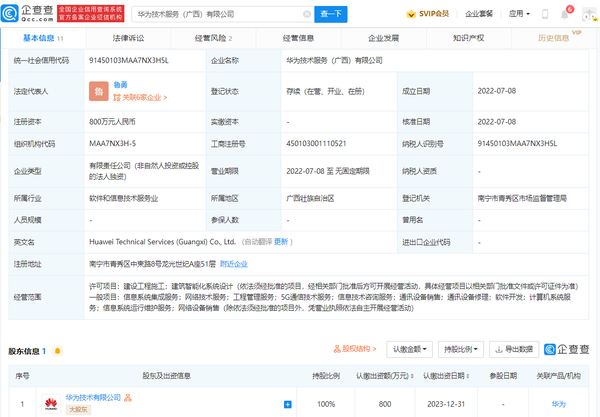The image size is (600, 417).
Task: Open the 华为 related product link
Action: tap(558, 404)
